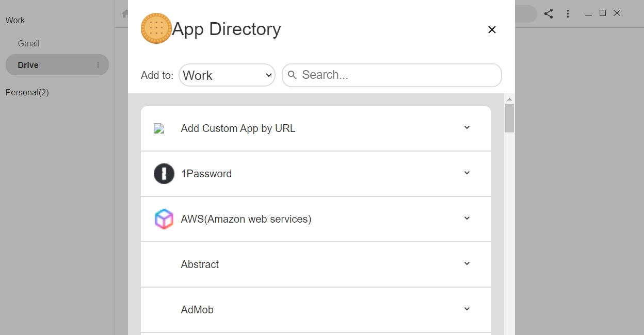Maximize the application window

coord(602,13)
